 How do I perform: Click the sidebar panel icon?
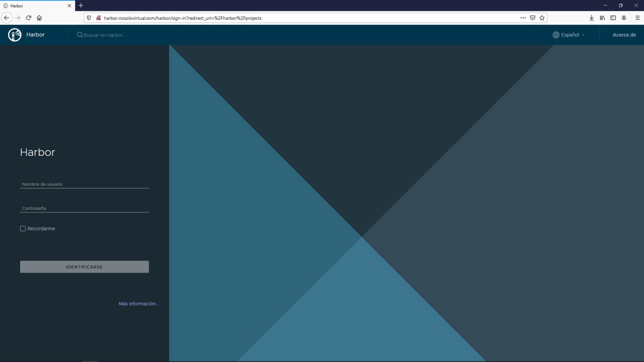click(x=613, y=18)
